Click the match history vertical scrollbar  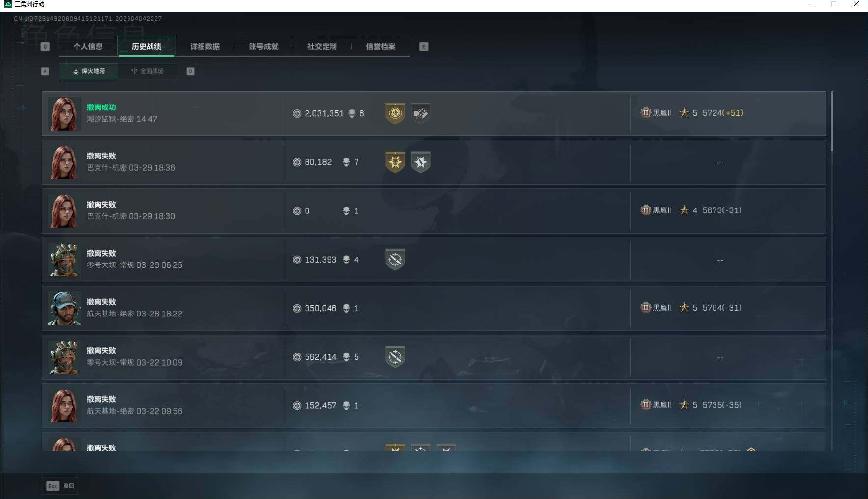[831, 121]
